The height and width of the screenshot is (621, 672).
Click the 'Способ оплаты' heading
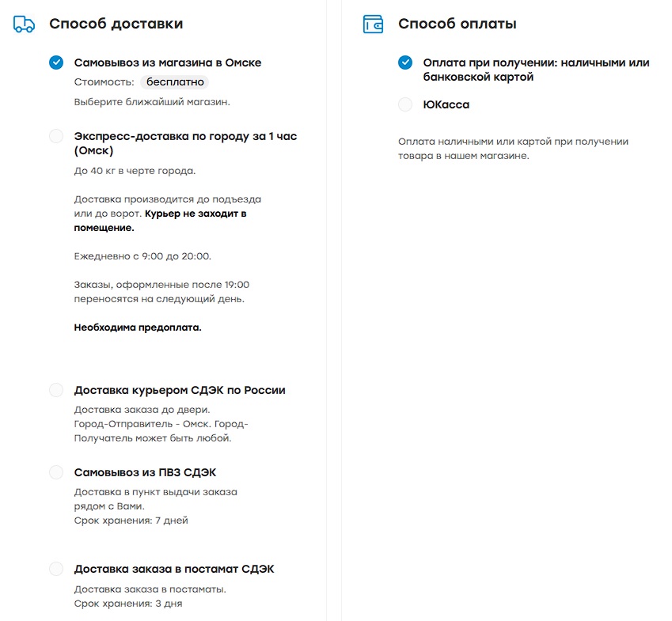(457, 24)
